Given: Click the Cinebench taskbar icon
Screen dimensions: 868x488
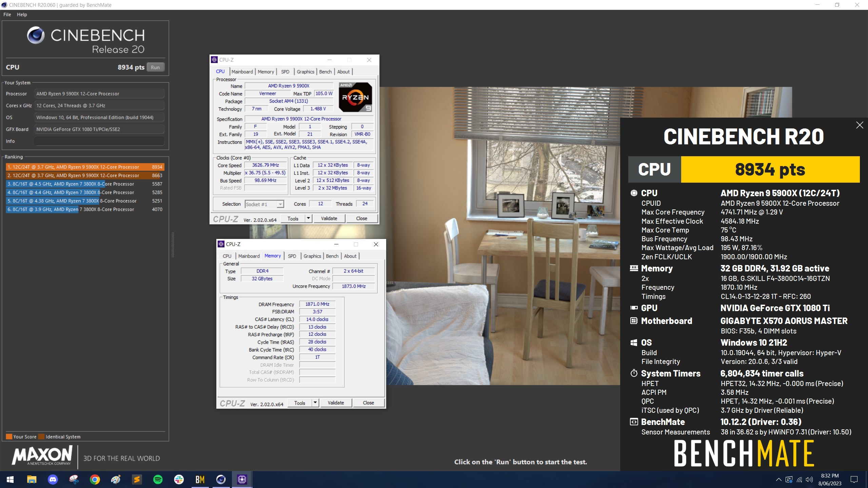Looking at the screenshot, I should (x=221, y=480).
